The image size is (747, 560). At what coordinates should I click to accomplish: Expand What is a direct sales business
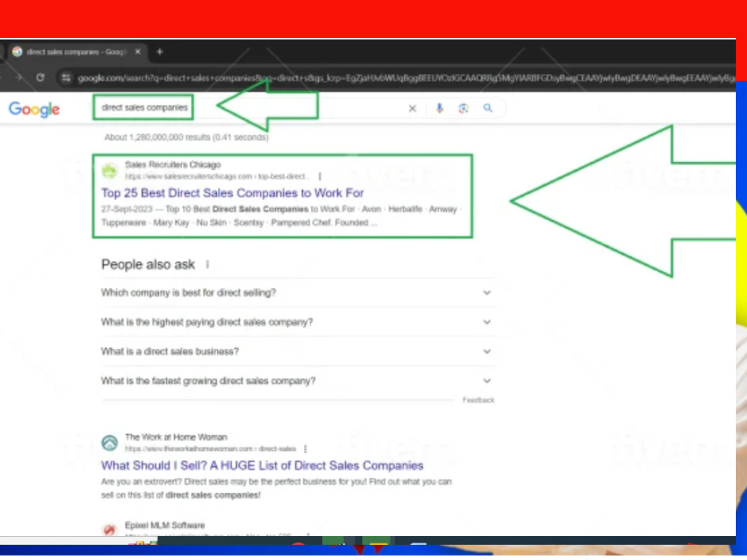(297, 352)
